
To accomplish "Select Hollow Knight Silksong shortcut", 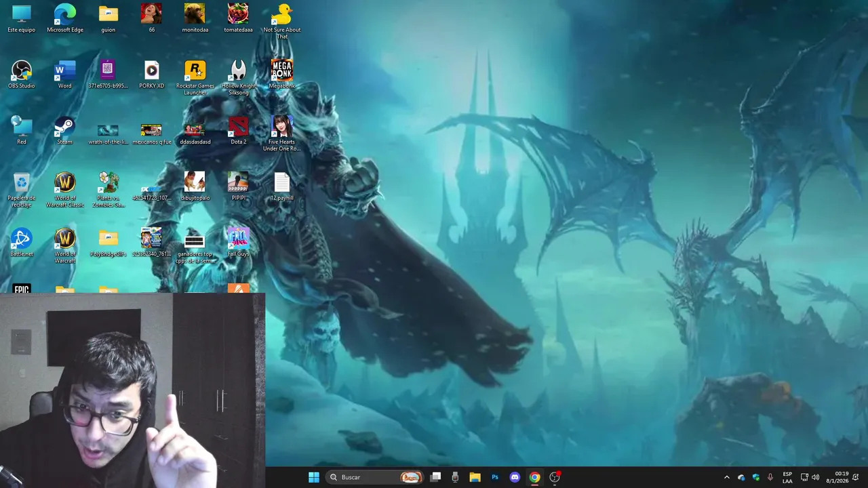I will click(238, 77).
